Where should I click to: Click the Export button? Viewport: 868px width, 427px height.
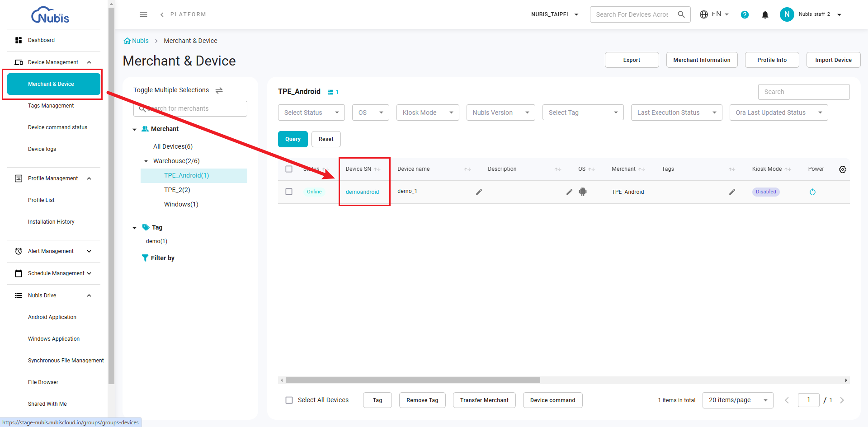click(x=632, y=60)
